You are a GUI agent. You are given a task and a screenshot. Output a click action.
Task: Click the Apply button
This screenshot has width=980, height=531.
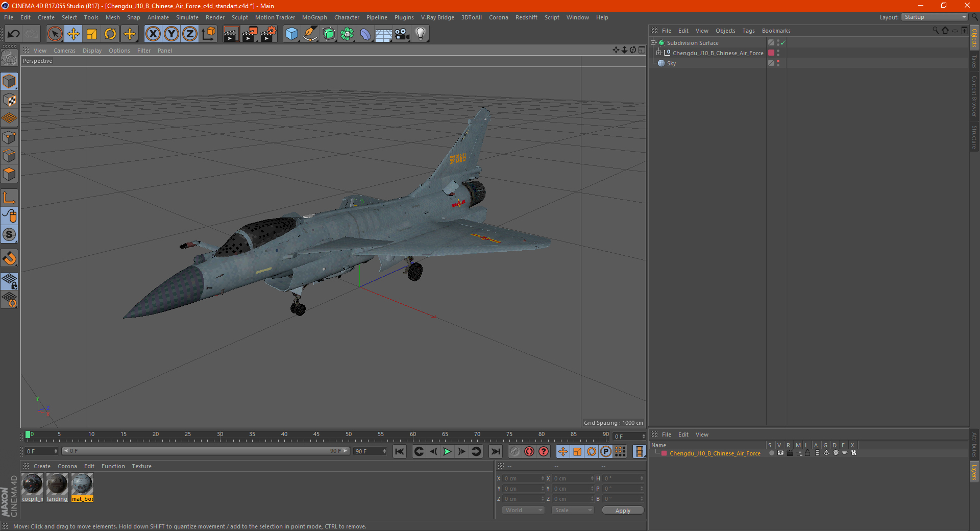(623, 511)
